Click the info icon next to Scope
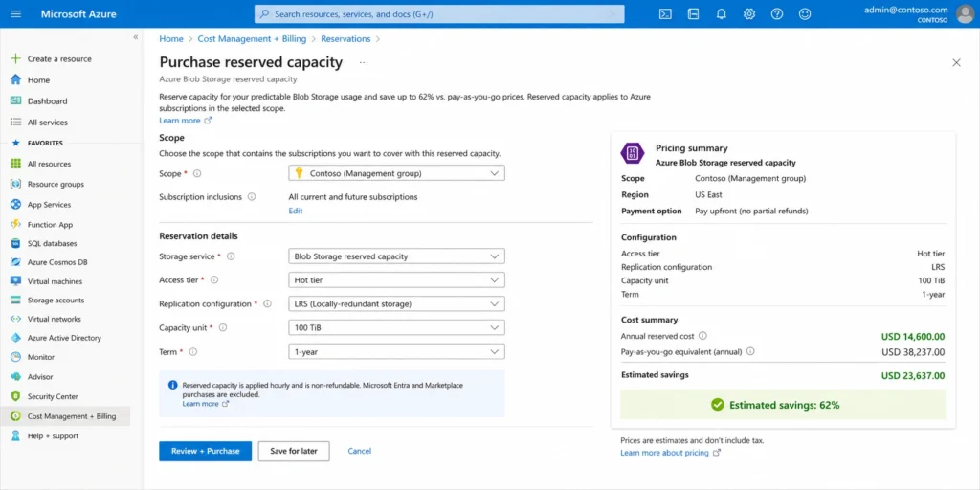This screenshot has height=490, width=980. click(x=197, y=173)
